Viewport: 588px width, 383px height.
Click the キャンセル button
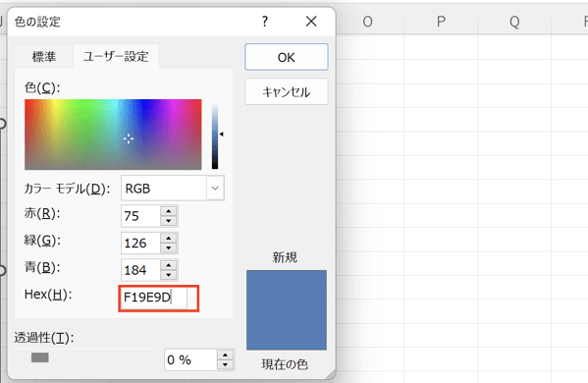coord(286,91)
